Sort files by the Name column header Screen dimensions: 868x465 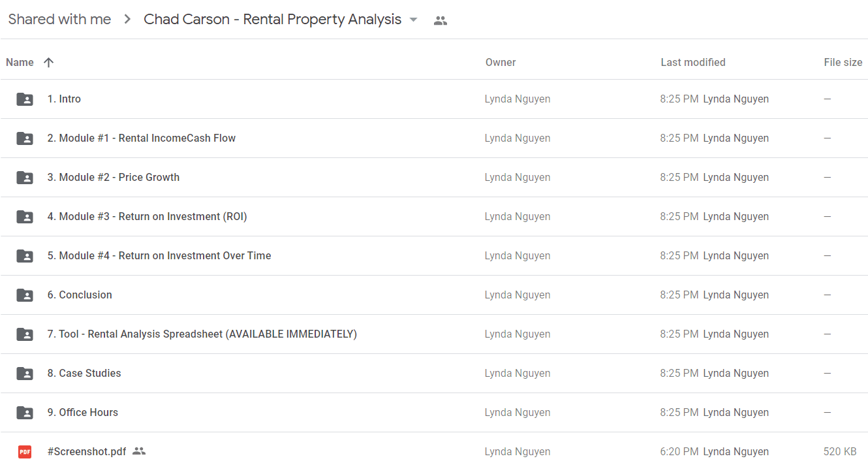click(20, 63)
